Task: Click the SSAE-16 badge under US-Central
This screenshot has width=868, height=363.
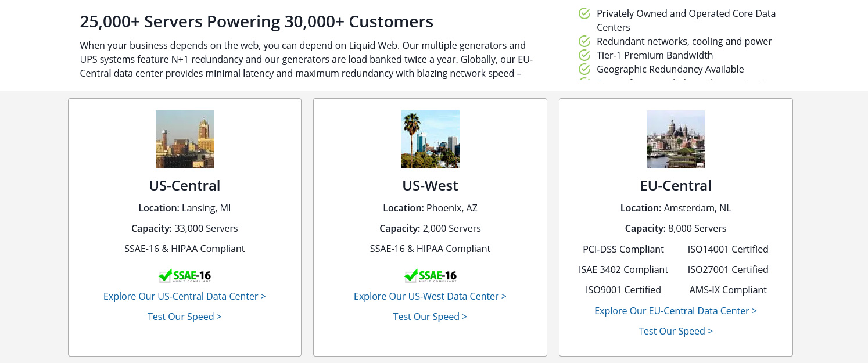Action: coord(185,276)
